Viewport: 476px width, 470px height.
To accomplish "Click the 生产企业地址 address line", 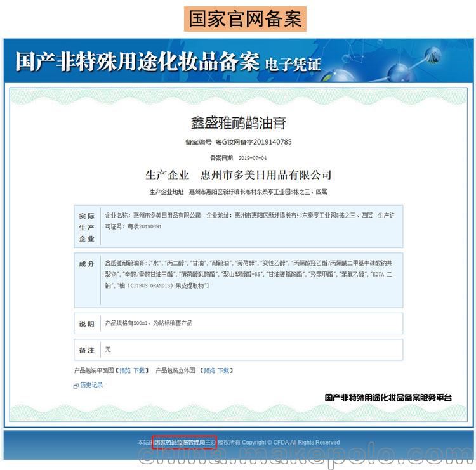I will [238, 192].
